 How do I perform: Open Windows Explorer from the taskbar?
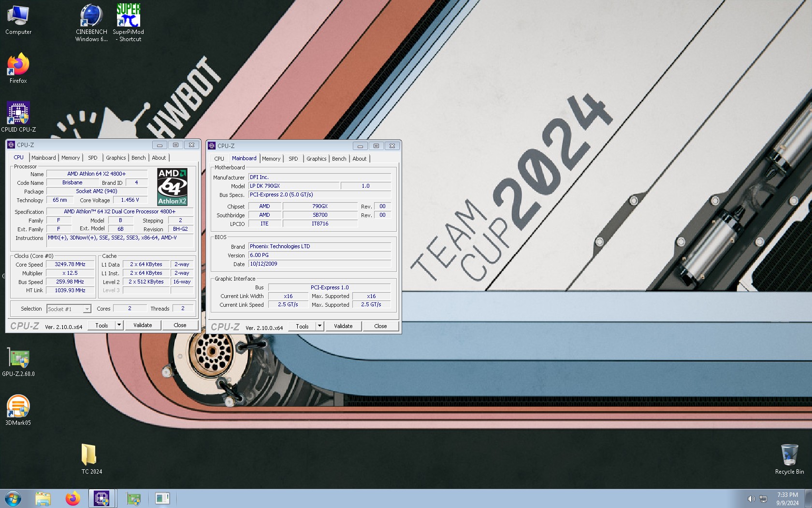pyautogui.click(x=43, y=498)
